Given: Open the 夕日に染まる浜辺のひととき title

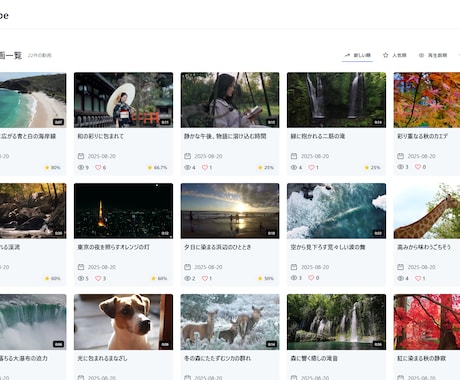Looking at the screenshot, I should tap(218, 247).
